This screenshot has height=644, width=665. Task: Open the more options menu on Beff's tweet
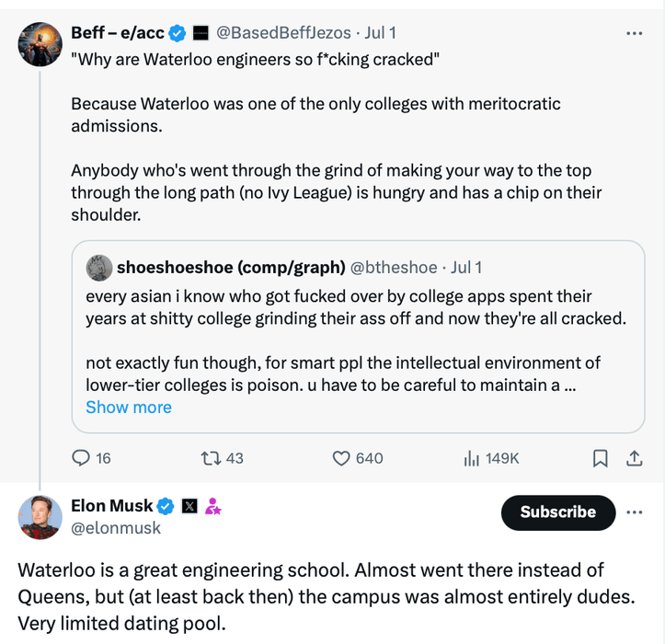(x=634, y=33)
